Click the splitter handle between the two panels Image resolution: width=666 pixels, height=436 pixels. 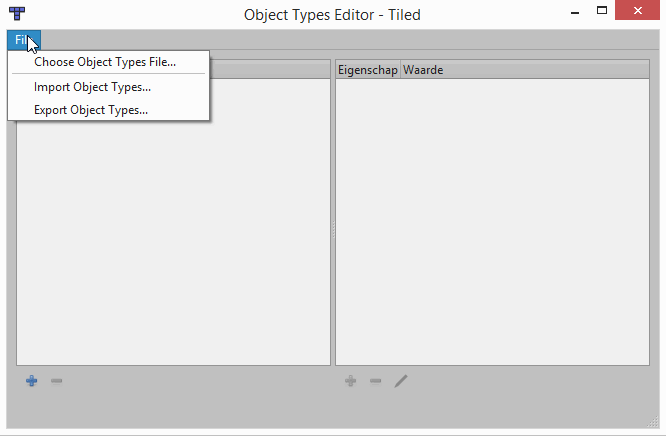pos(333,229)
